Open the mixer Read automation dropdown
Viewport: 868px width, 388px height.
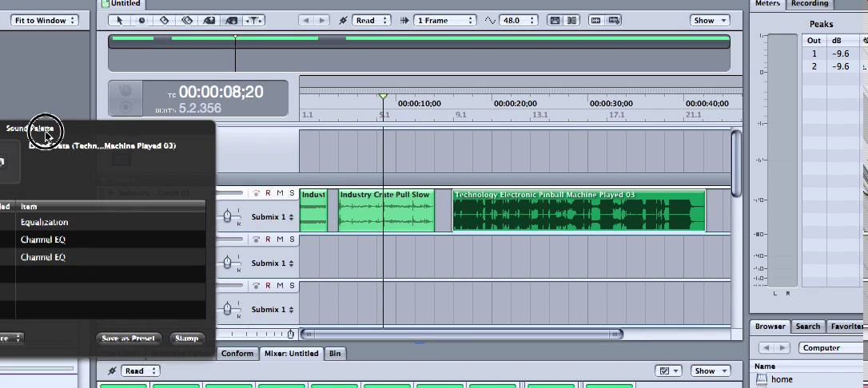140,371
